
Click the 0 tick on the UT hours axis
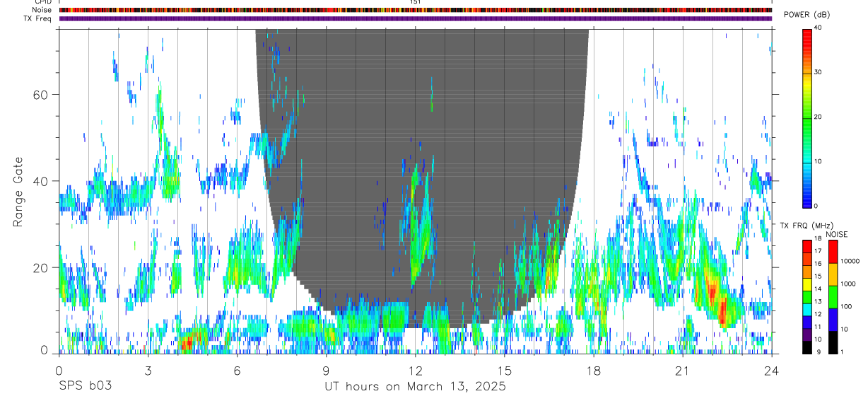tap(59, 370)
